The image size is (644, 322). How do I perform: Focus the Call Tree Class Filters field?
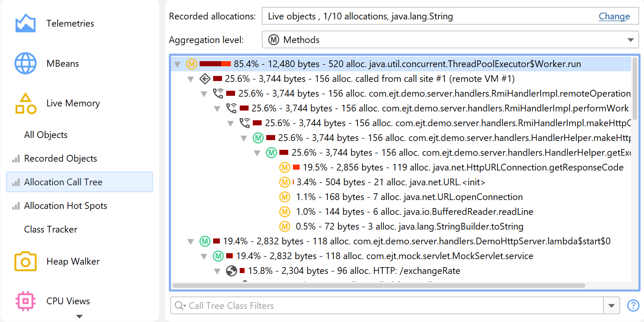392,306
